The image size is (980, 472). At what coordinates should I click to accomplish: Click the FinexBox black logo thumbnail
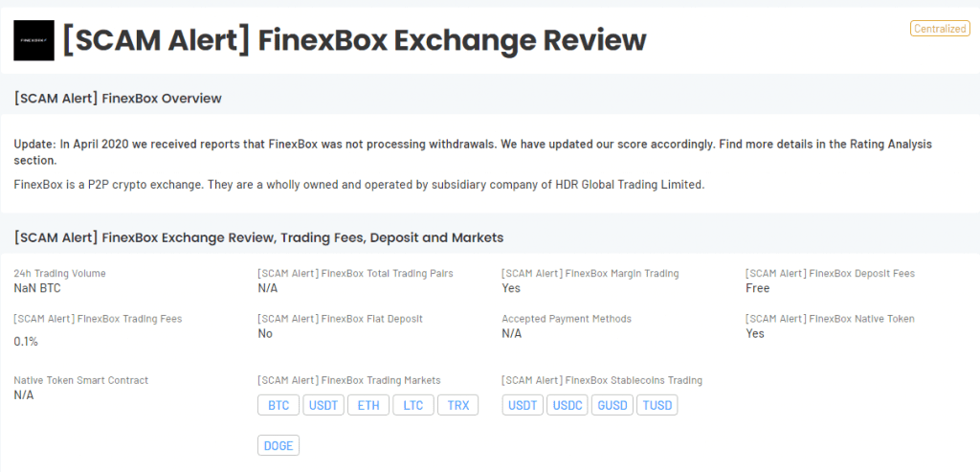pos(33,40)
